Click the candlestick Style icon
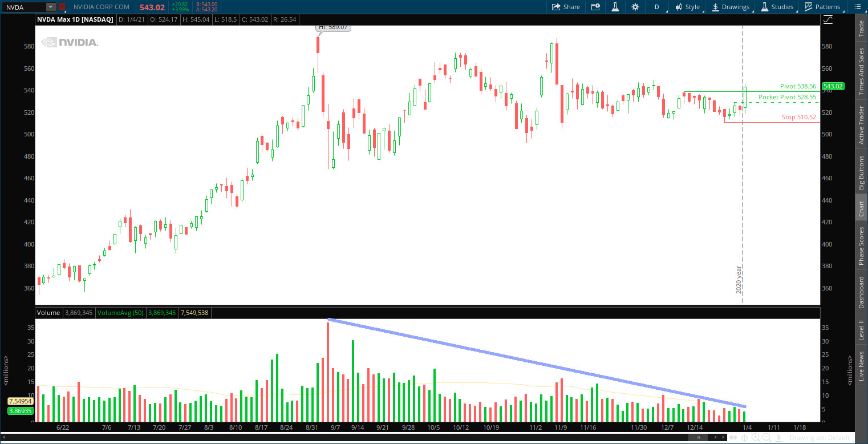Viewport: 868px width, 444px height. [679, 7]
